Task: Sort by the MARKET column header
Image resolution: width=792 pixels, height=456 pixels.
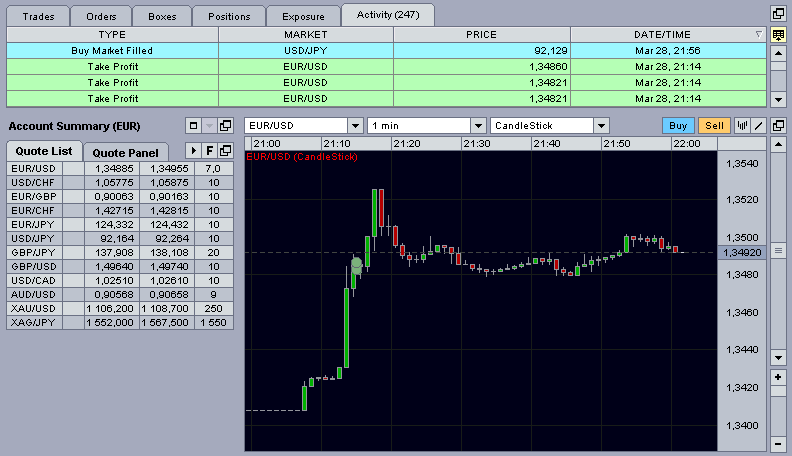Action: click(x=306, y=34)
